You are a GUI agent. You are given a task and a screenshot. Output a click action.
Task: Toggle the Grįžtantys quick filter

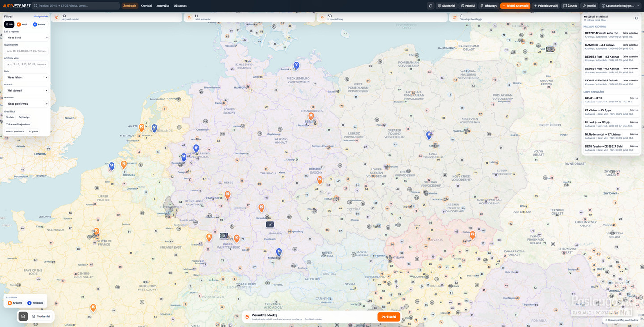coord(24,117)
